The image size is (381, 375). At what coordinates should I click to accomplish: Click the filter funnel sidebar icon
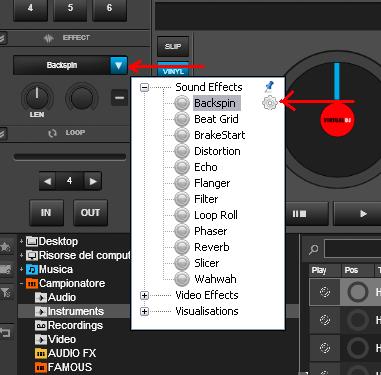pos(6,293)
